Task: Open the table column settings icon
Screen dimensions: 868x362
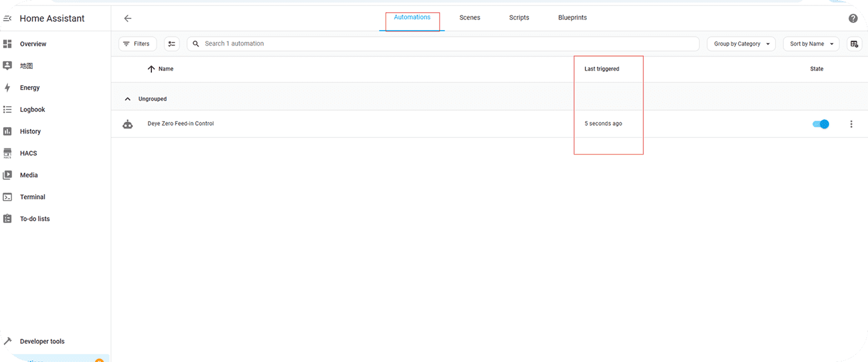Action: (854, 44)
